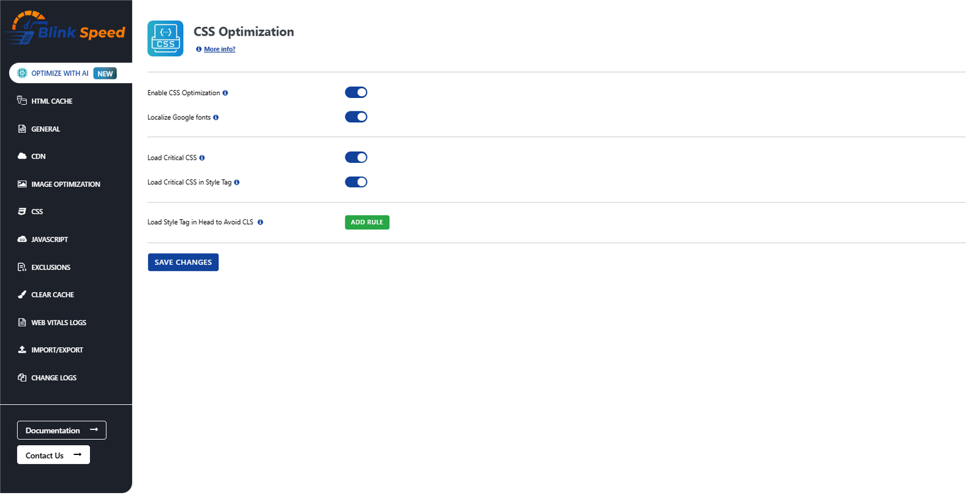This screenshot has width=980, height=496.
Task: Disable the Enable CSS Optimization toggle
Action: click(x=356, y=92)
